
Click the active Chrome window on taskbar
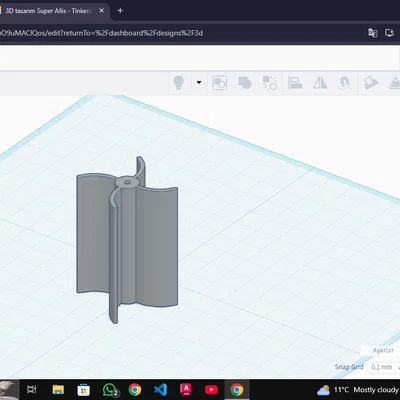click(237, 389)
